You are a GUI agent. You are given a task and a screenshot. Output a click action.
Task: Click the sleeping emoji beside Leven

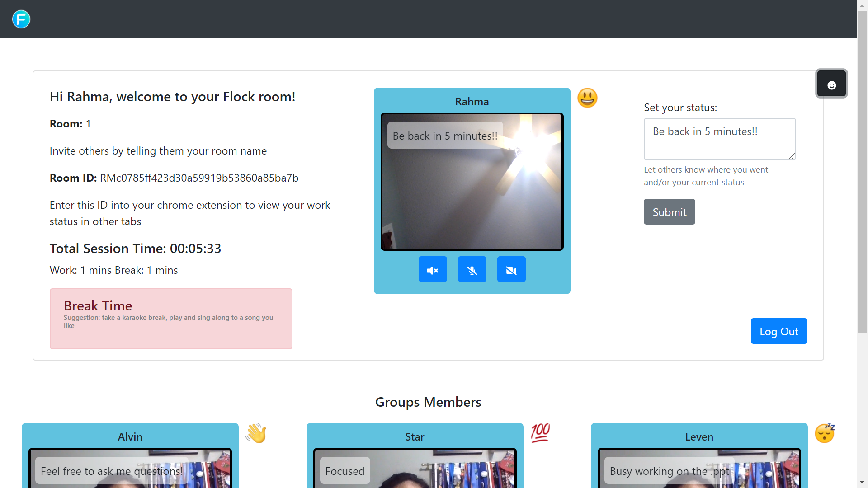(x=825, y=433)
